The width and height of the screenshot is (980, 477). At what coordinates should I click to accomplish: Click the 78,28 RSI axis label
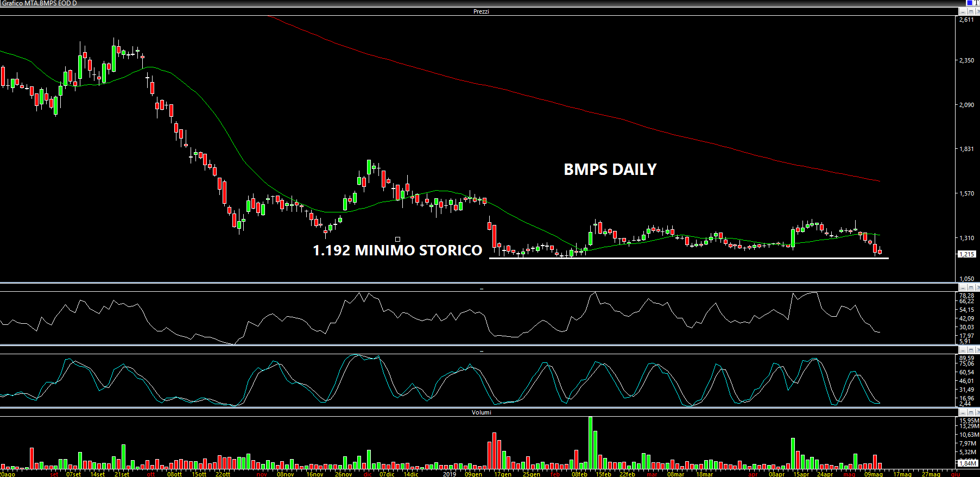click(966, 296)
